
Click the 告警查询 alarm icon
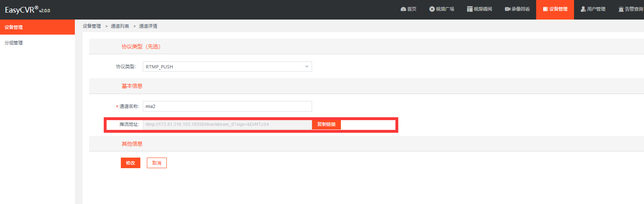[621, 9]
